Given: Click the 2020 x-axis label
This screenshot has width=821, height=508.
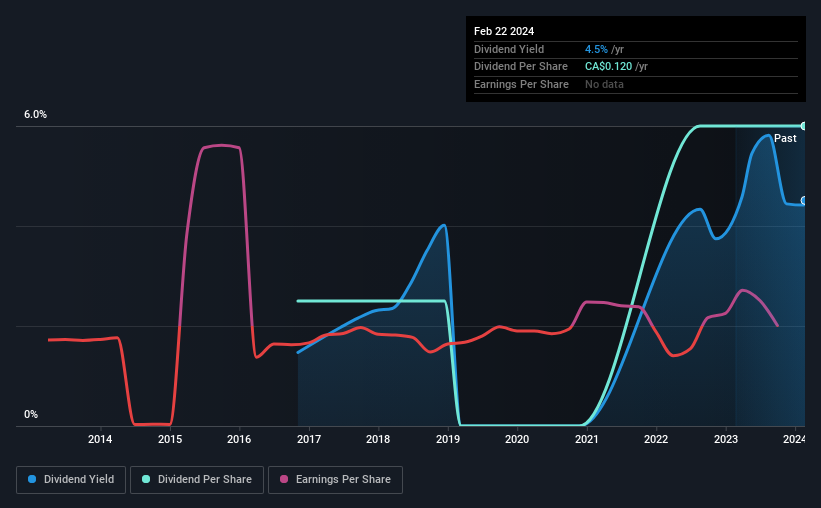Looking at the screenshot, I should tap(517, 439).
